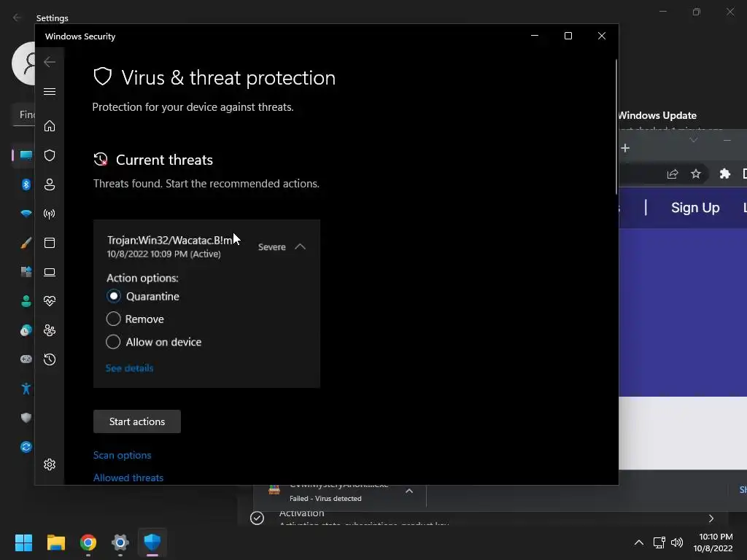The image size is (747, 560).
Task: Open Chrome tab search dropdown arrow
Action: click(x=694, y=140)
